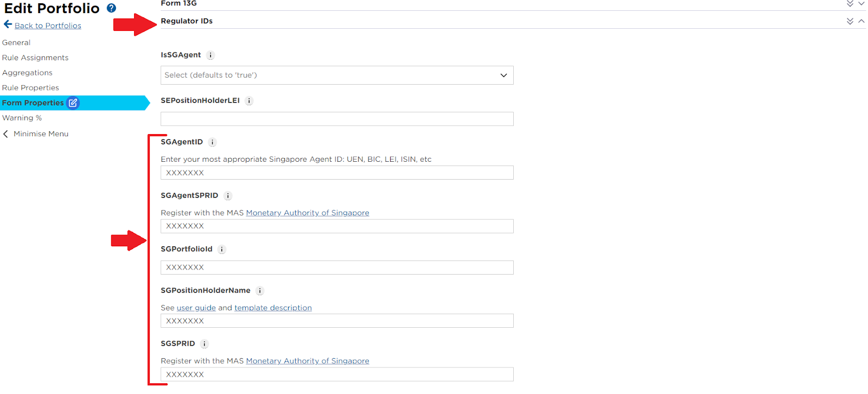
Task: Click the info icon beside SGPortfolioId
Action: (222, 250)
